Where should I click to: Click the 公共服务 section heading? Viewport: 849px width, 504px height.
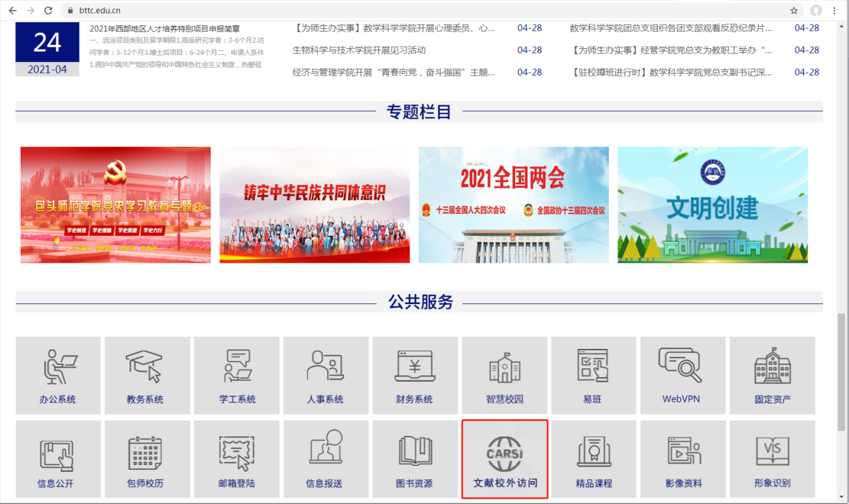click(421, 302)
